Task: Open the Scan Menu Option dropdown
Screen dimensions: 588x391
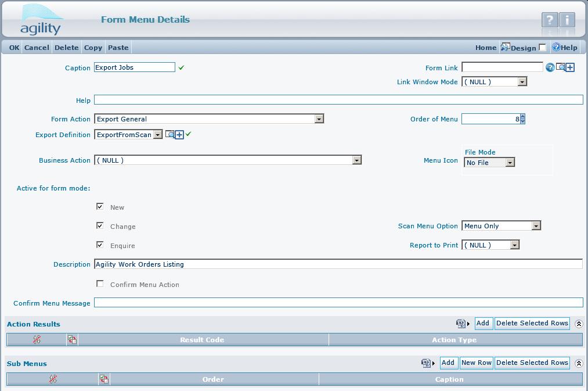Action: (x=536, y=226)
